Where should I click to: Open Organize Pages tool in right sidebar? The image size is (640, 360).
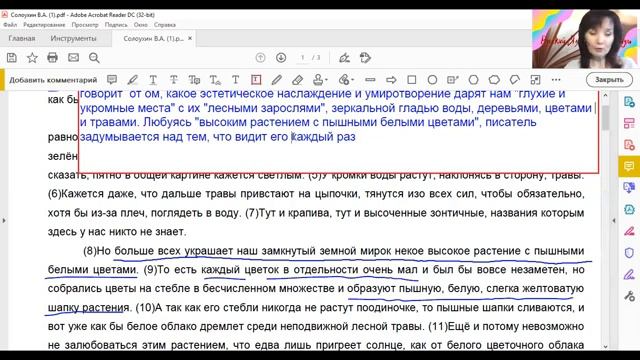pyautogui.click(x=629, y=123)
